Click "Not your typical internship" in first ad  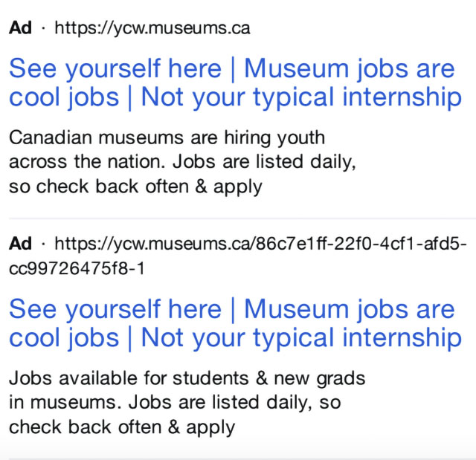[x=301, y=97]
